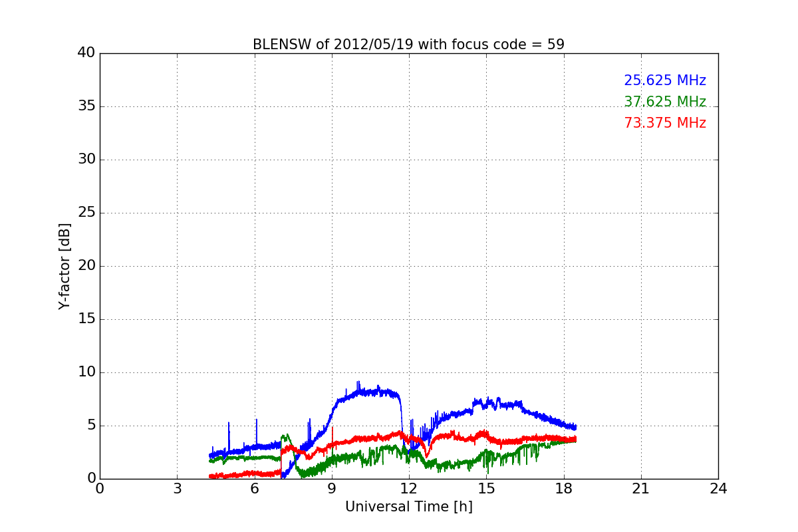Click the x-axis tick label 24

(x=718, y=488)
